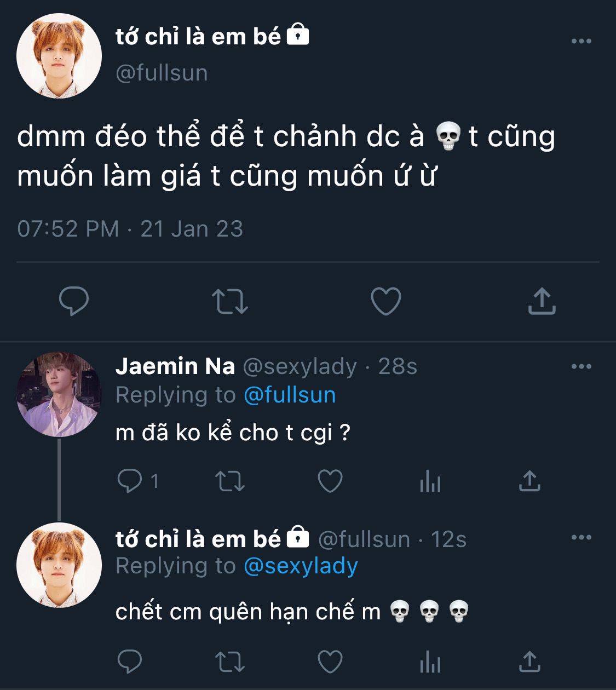Retweet the bottom @fullsun reply
This screenshot has height=690, width=616.
point(230,662)
